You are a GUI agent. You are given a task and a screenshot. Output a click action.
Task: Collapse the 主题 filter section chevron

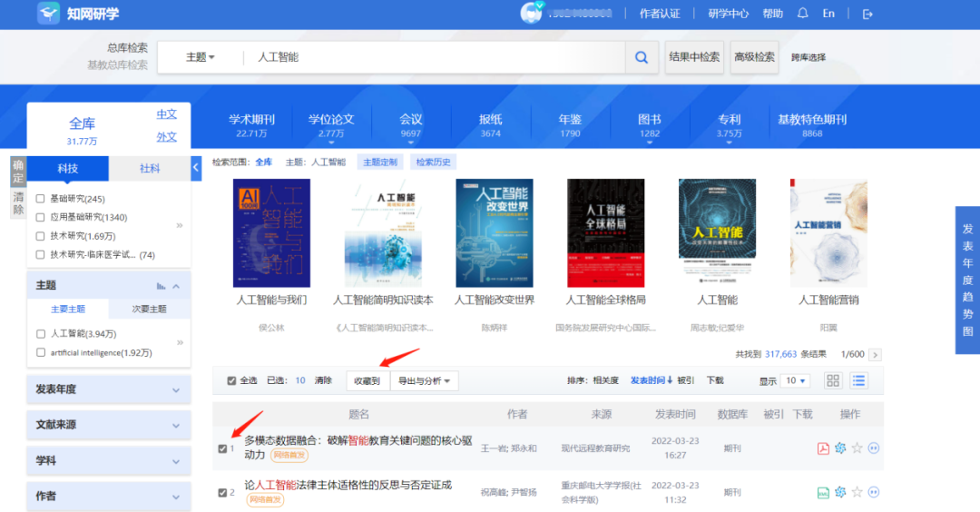coord(176,286)
